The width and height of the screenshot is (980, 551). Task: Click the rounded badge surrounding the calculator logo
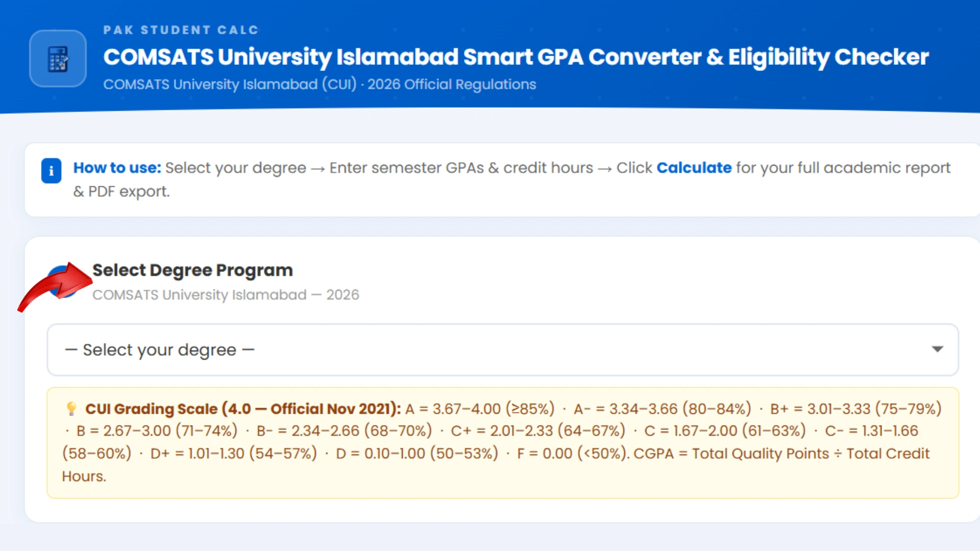58,58
